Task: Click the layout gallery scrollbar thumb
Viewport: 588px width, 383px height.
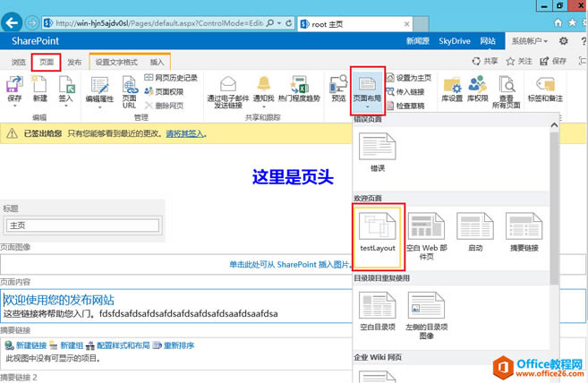Action: 554,209
